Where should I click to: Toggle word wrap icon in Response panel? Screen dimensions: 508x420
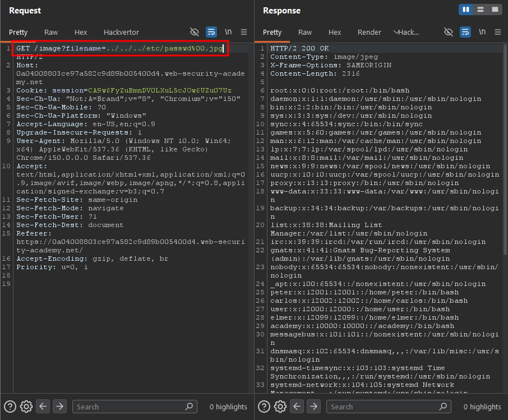pos(465,32)
